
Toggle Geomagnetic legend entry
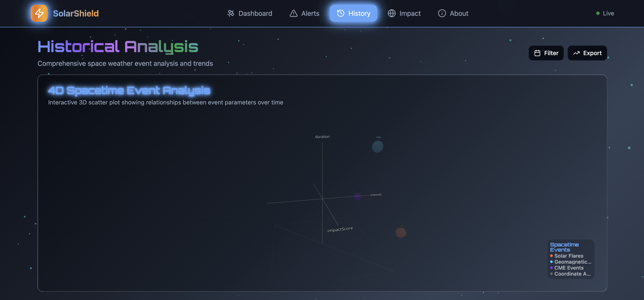tap(573, 262)
